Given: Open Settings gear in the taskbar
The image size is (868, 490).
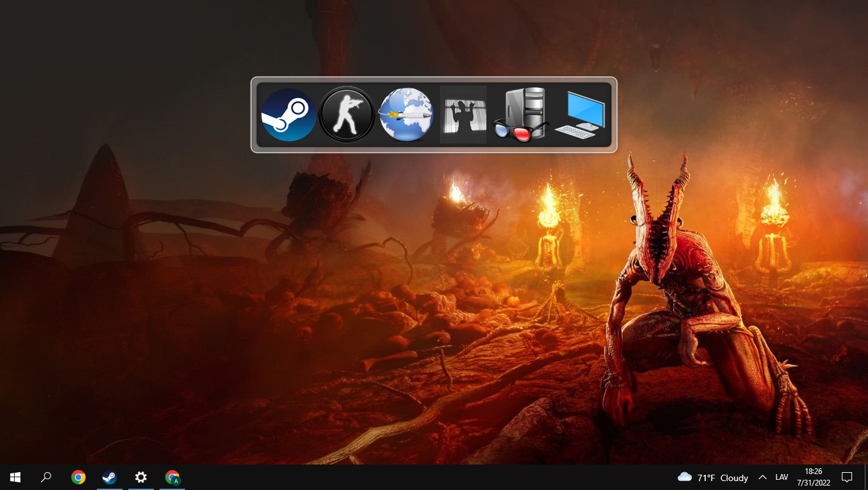Looking at the screenshot, I should tap(141, 477).
